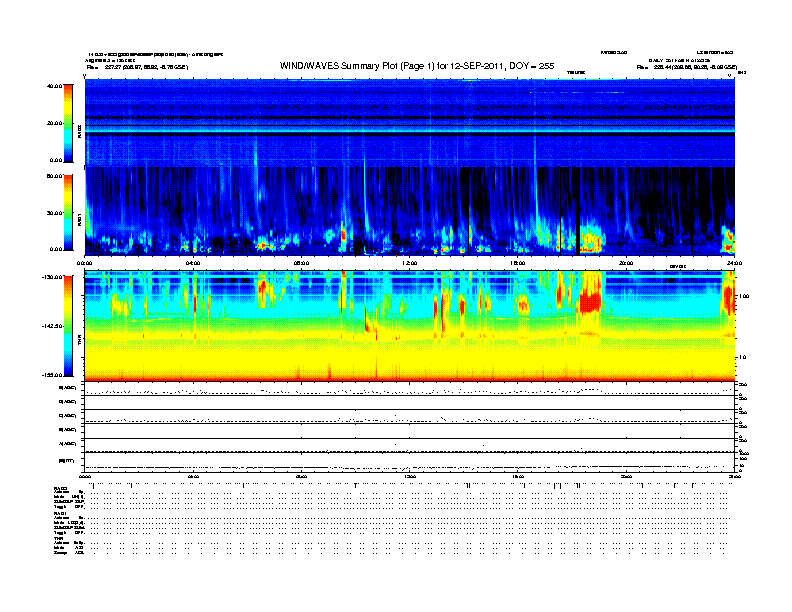Click the 30.00 tick on RAD1 color scale
Viewport: 792px width, 612px height.
[x=54, y=213]
